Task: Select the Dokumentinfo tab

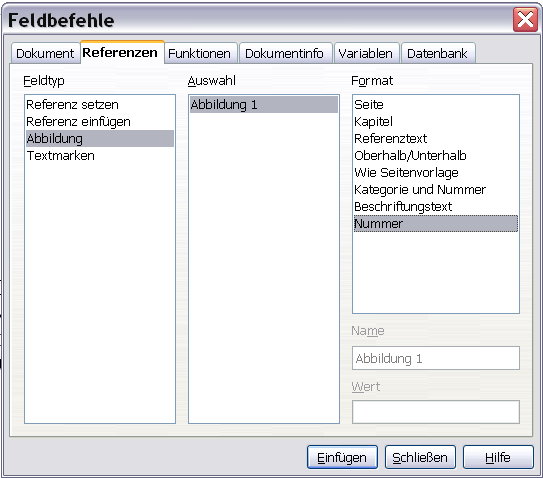Action: pyautogui.click(x=285, y=53)
